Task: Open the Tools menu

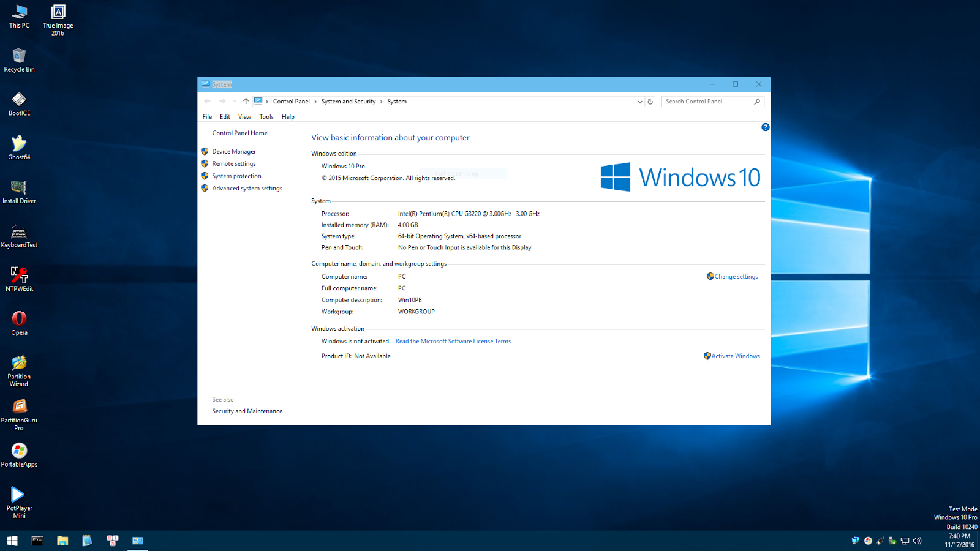Action: 266,116
